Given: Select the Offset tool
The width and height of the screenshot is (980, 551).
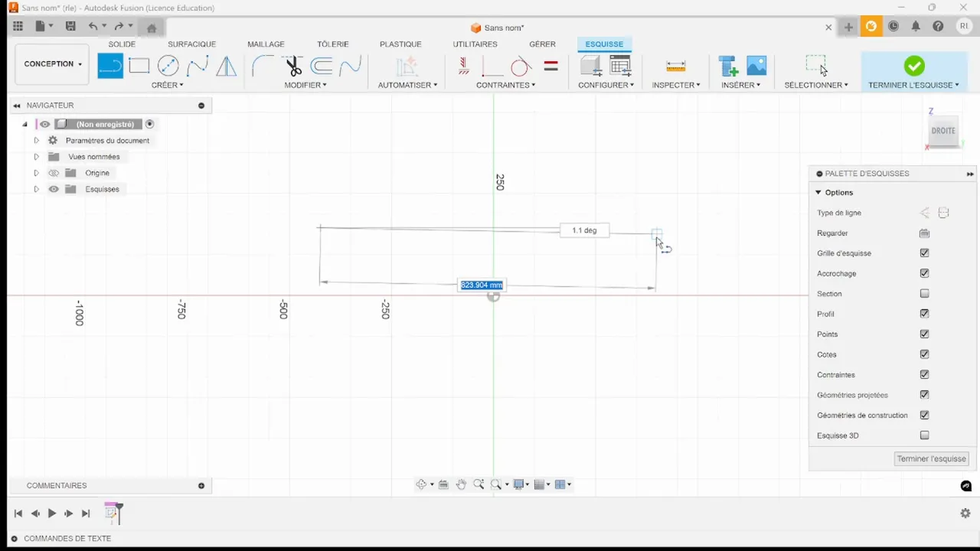Looking at the screenshot, I should point(322,67).
